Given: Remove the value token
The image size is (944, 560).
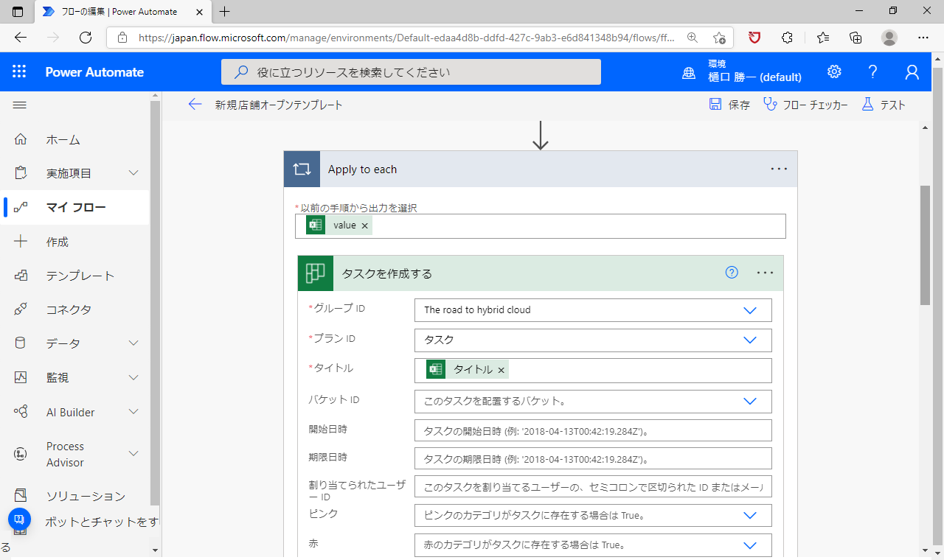Looking at the screenshot, I should (x=364, y=226).
